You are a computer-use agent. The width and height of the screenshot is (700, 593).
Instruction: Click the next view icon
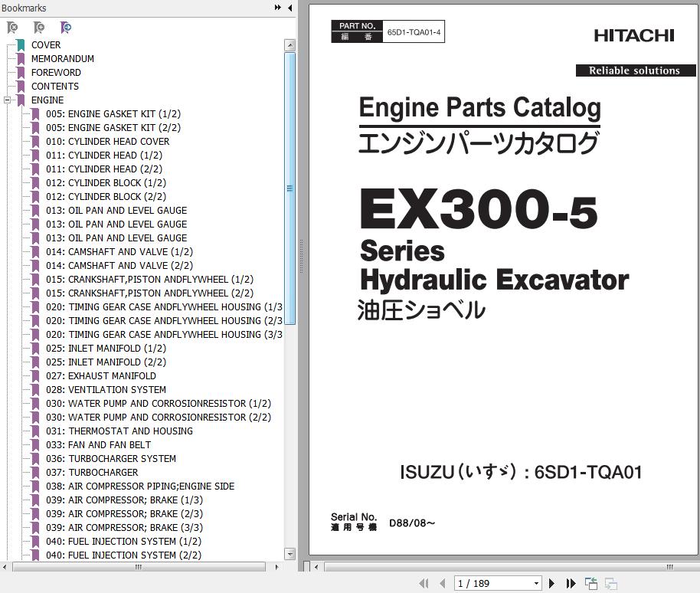pos(610,584)
